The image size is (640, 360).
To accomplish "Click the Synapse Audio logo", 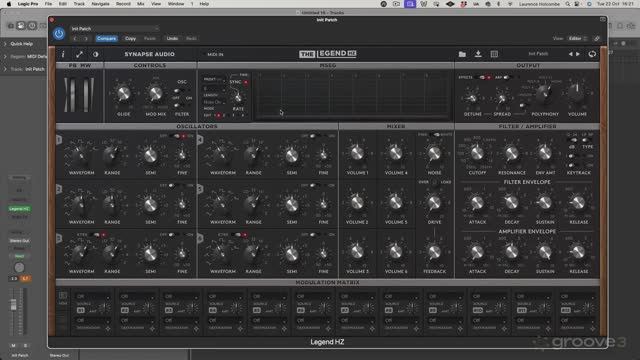I will (x=149, y=54).
